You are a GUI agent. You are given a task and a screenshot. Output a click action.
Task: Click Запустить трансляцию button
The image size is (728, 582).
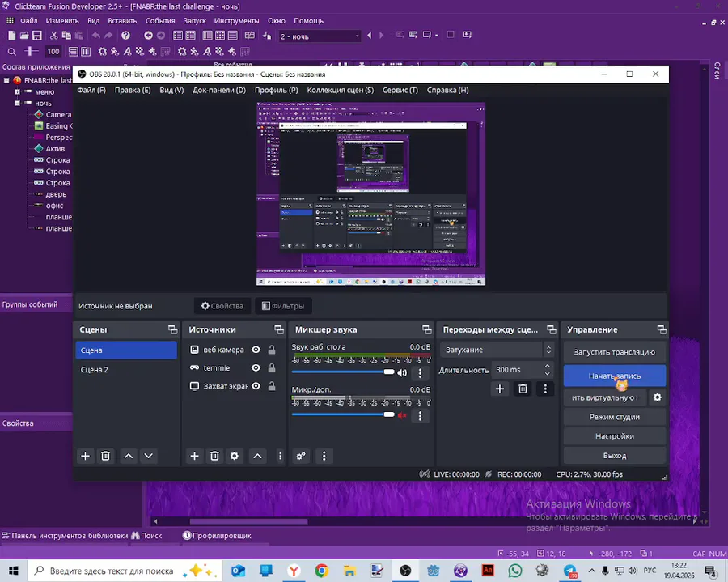pos(614,352)
